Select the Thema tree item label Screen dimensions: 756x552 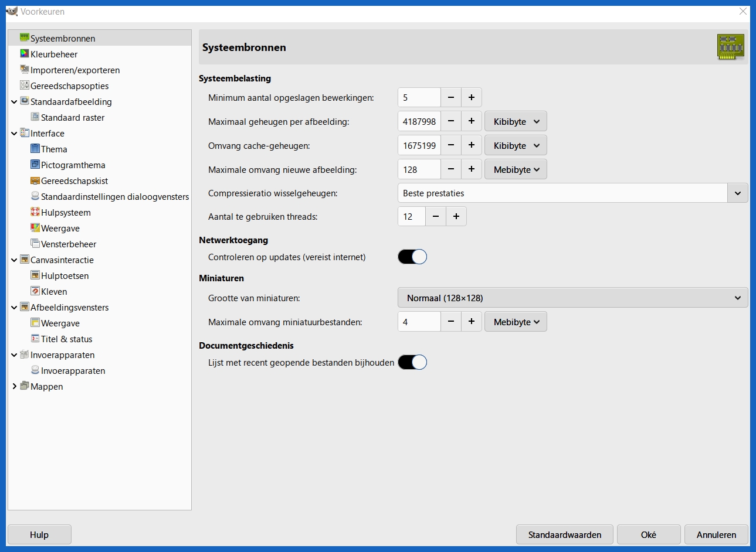point(54,149)
